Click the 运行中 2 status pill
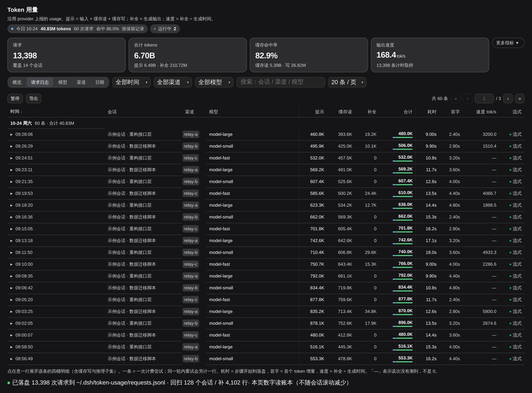 (165, 29)
